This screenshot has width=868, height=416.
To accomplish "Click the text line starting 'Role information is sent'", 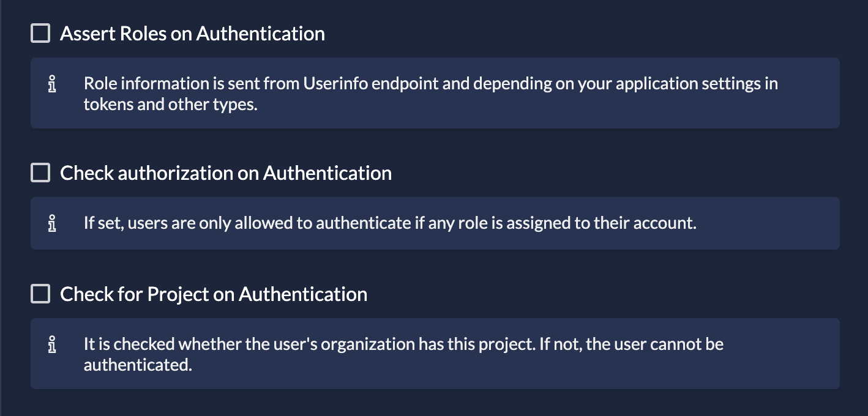I will tap(430, 84).
